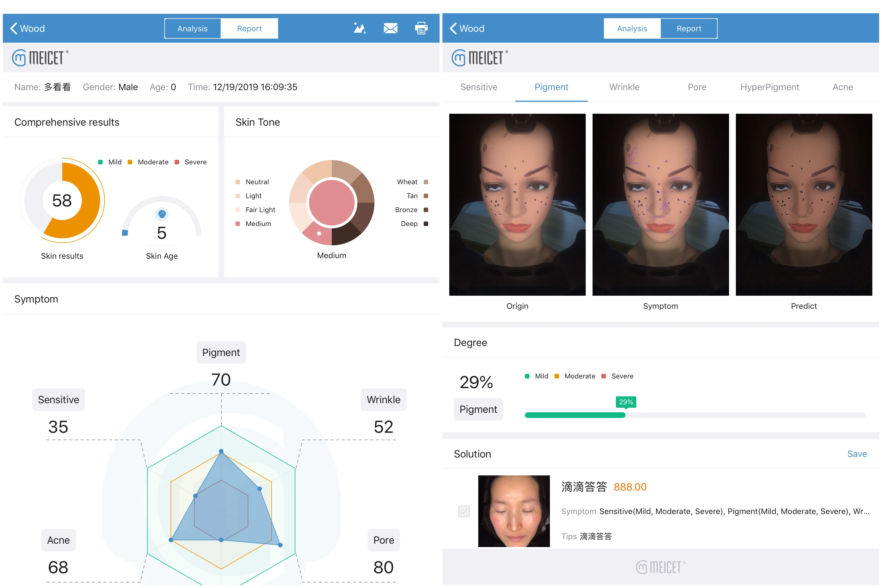Go back using right Wood chevron

tap(454, 28)
